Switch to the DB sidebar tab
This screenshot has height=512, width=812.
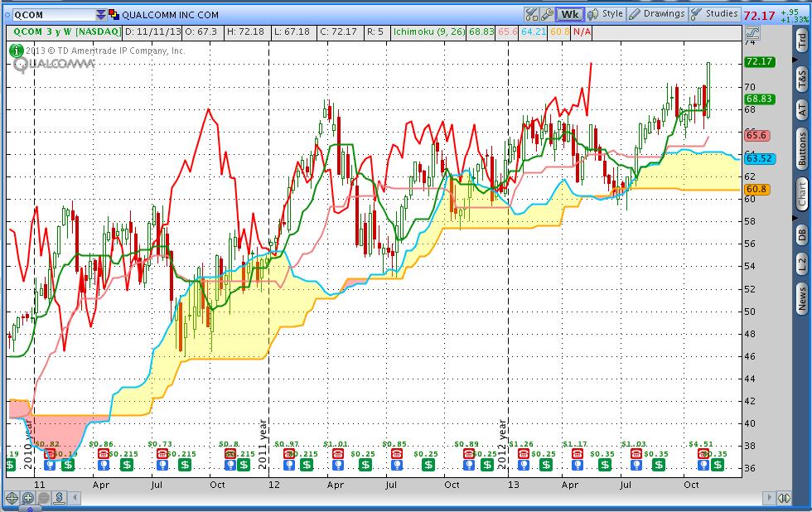click(x=802, y=234)
